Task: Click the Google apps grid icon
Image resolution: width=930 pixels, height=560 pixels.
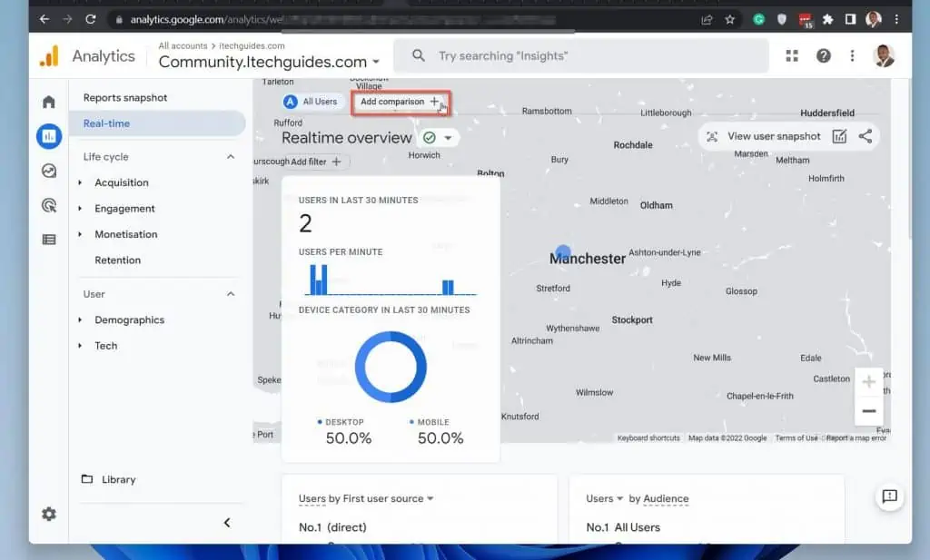Action: click(792, 56)
